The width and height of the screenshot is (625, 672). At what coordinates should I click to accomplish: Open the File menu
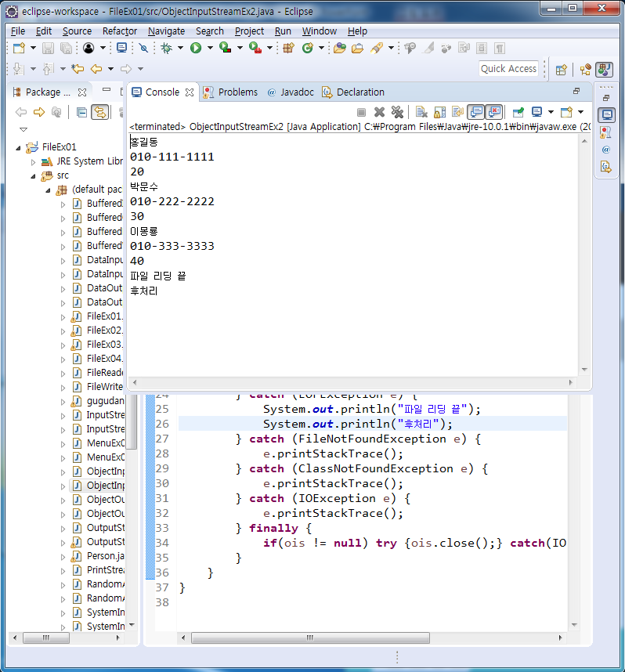coord(17,31)
